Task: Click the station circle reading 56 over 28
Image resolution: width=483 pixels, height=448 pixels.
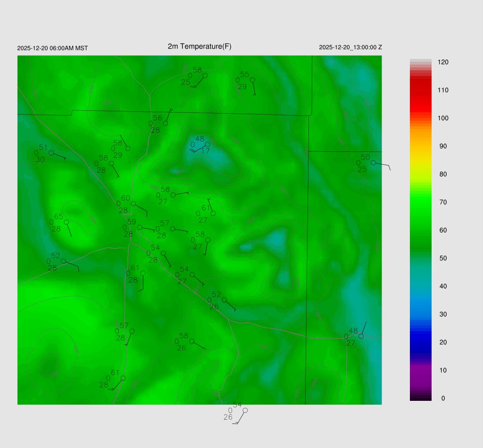Action: [166, 124]
